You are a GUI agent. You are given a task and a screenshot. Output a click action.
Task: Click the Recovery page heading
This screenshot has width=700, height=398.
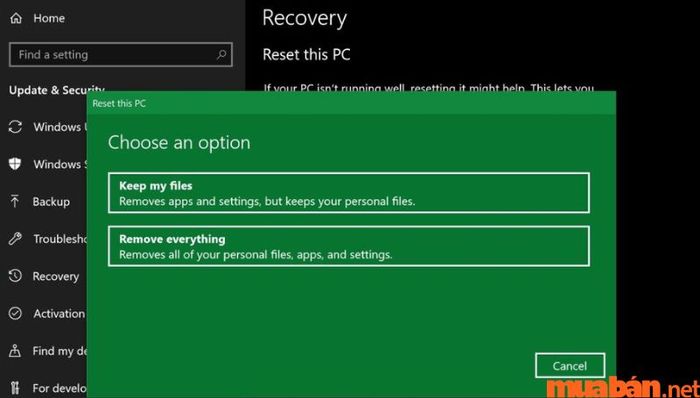click(x=304, y=19)
